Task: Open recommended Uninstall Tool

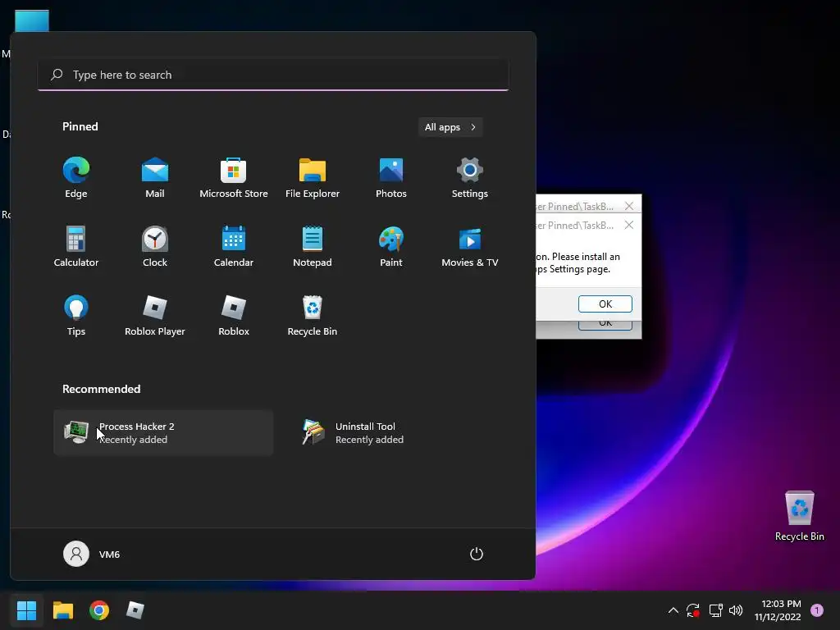Action: click(399, 433)
